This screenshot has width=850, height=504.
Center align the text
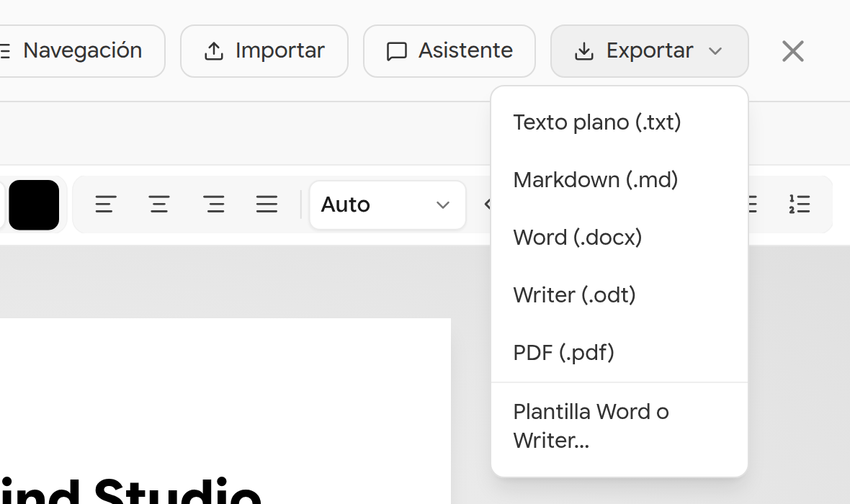click(158, 205)
